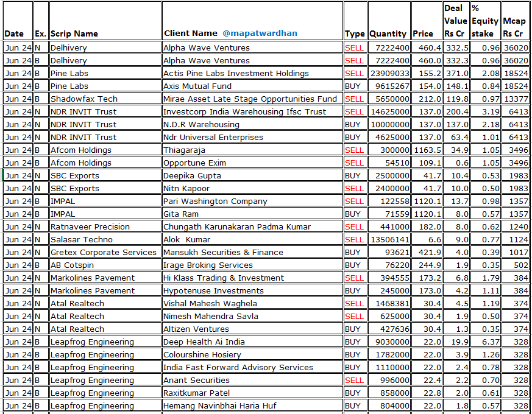Screen dimensions: 532x414
Task: Click price 460.4 in first Delhivery row
Action: tap(427, 48)
